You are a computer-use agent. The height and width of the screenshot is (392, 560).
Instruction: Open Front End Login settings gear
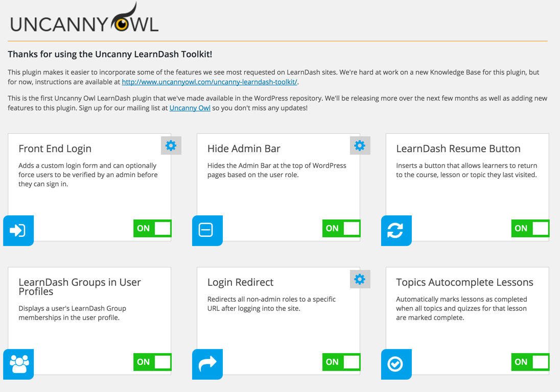pyautogui.click(x=171, y=145)
